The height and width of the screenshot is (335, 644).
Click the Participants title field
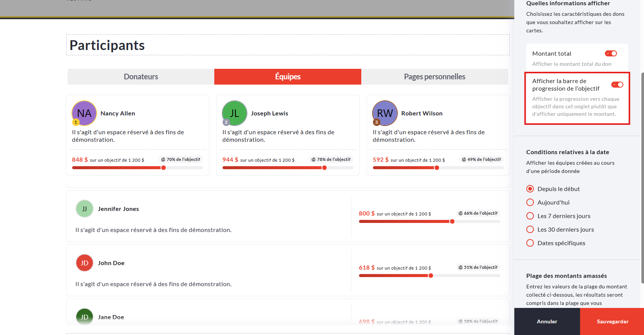pos(288,45)
